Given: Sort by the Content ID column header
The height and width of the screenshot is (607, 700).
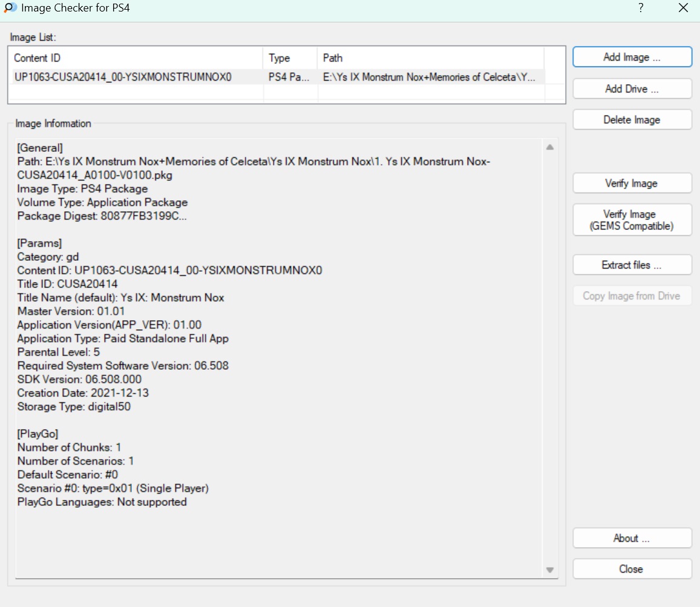Looking at the screenshot, I should [x=136, y=58].
